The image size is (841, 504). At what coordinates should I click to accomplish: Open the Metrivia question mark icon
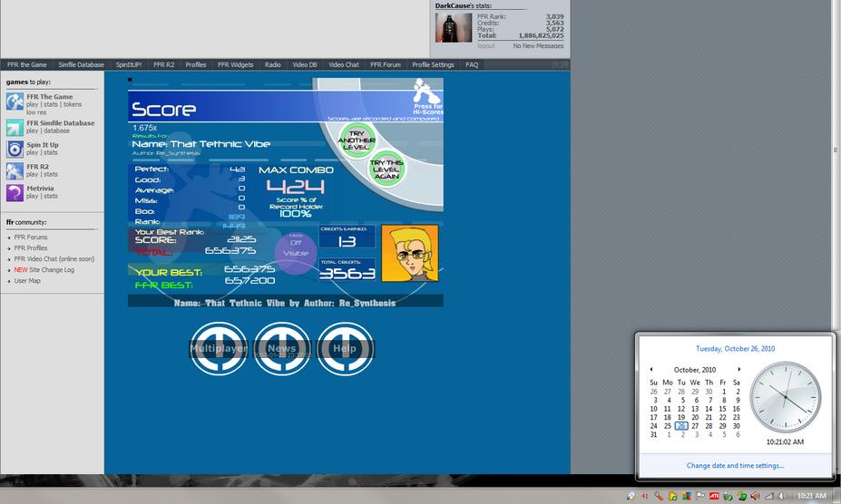tap(15, 192)
